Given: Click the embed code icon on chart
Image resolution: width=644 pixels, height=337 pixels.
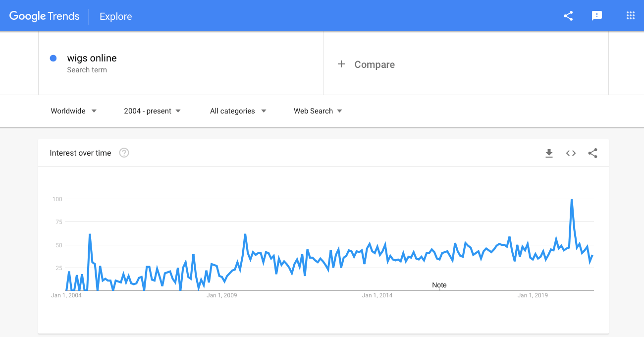Looking at the screenshot, I should point(571,153).
